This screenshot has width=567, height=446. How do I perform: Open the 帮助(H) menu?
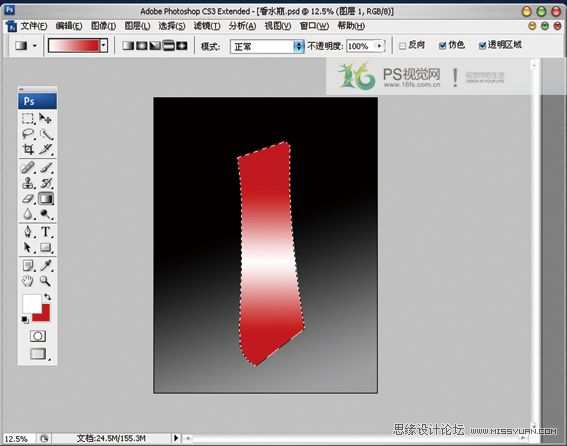click(351, 26)
